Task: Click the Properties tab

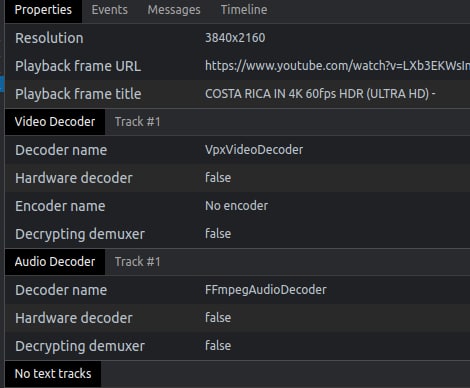Action: pyautogui.click(x=43, y=10)
